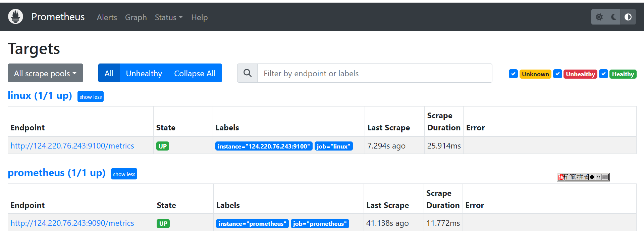Open the Graph page

pyautogui.click(x=136, y=17)
